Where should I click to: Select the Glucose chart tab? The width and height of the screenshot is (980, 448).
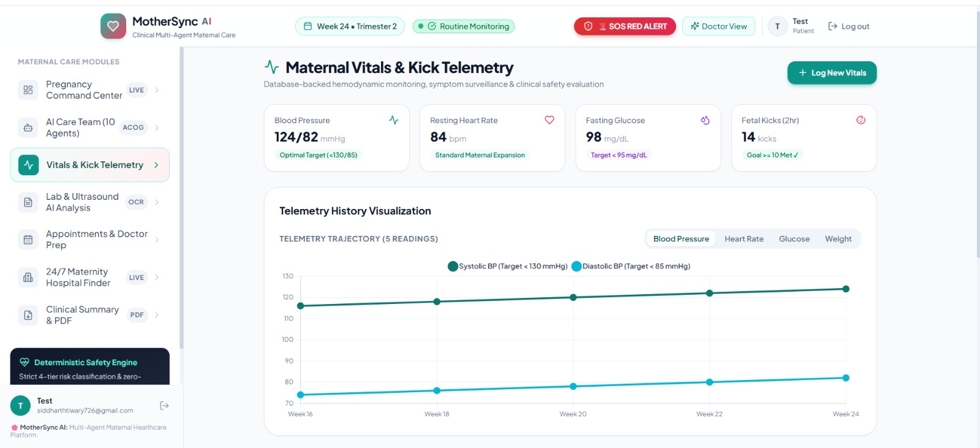coord(794,239)
